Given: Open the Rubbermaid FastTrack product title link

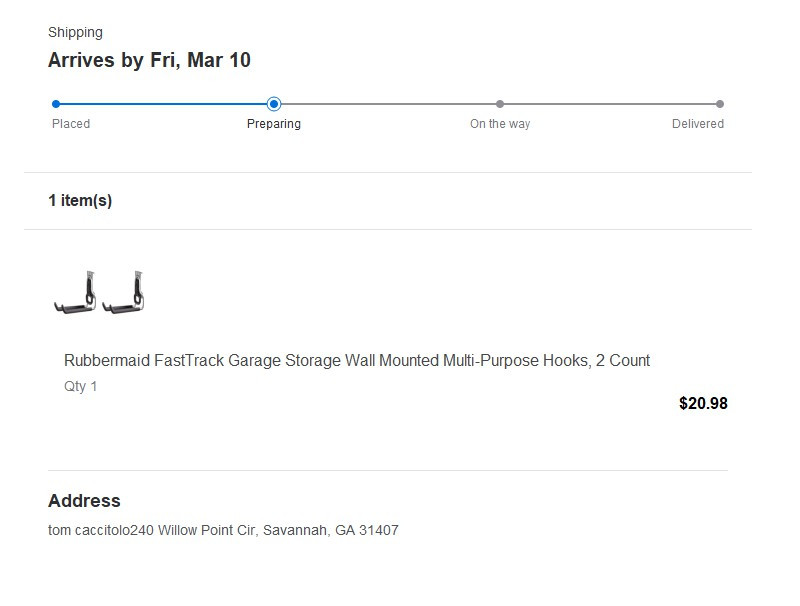Looking at the screenshot, I should point(357,361).
